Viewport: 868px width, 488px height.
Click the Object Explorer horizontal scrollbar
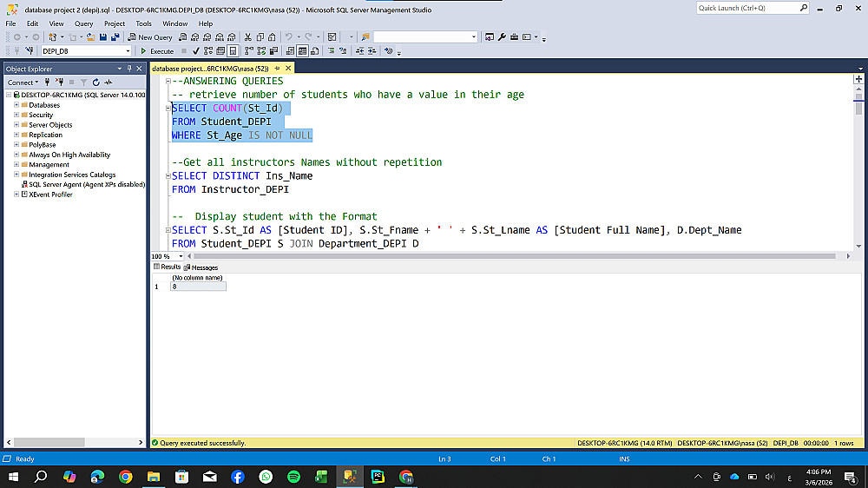[x=49, y=442]
